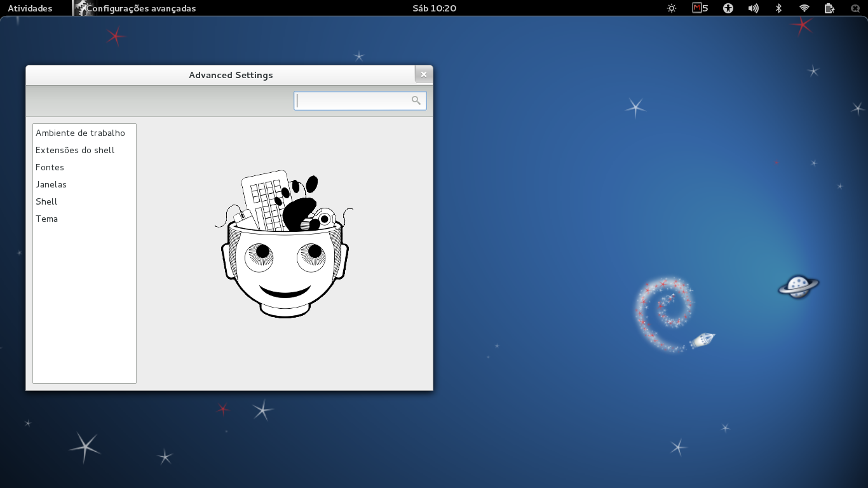The height and width of the screenshot is (488, 868).
Task: Select the Fontes category
Action: [x=50, y=167]
